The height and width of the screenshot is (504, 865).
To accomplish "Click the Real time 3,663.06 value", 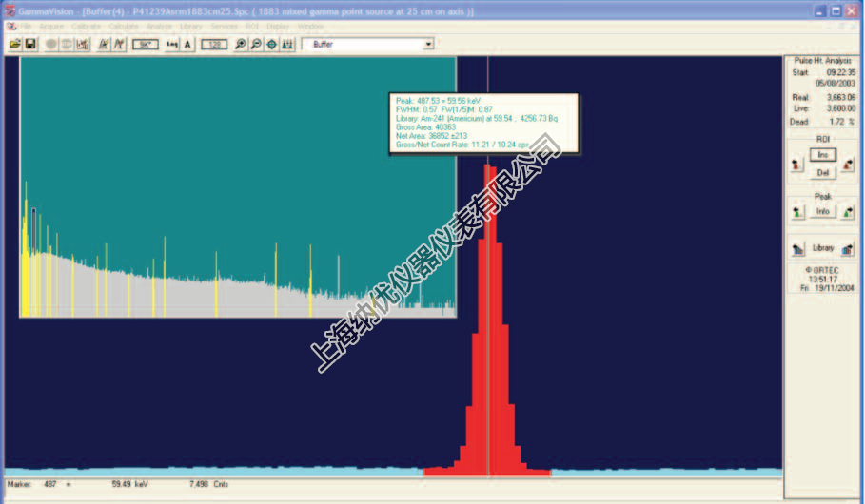I will click(840, 97).
